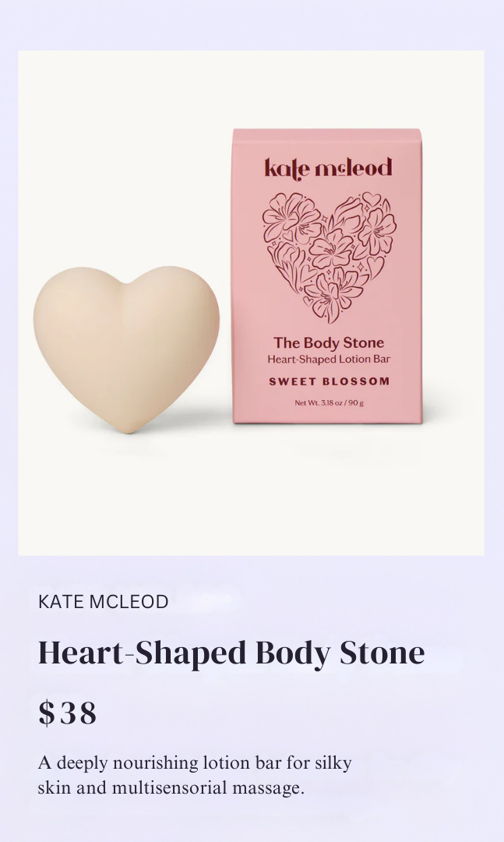The height and width of the screenshot is (842, 504).
Task: Select the SWEET BLOSSOM scent label
Action: pos(329,382)
